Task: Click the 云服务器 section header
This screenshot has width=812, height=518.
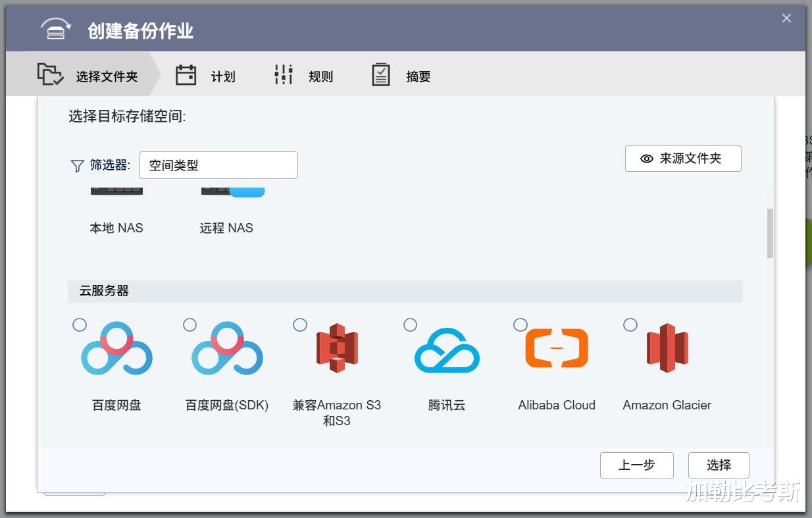Action: click(x=405, y=291)
